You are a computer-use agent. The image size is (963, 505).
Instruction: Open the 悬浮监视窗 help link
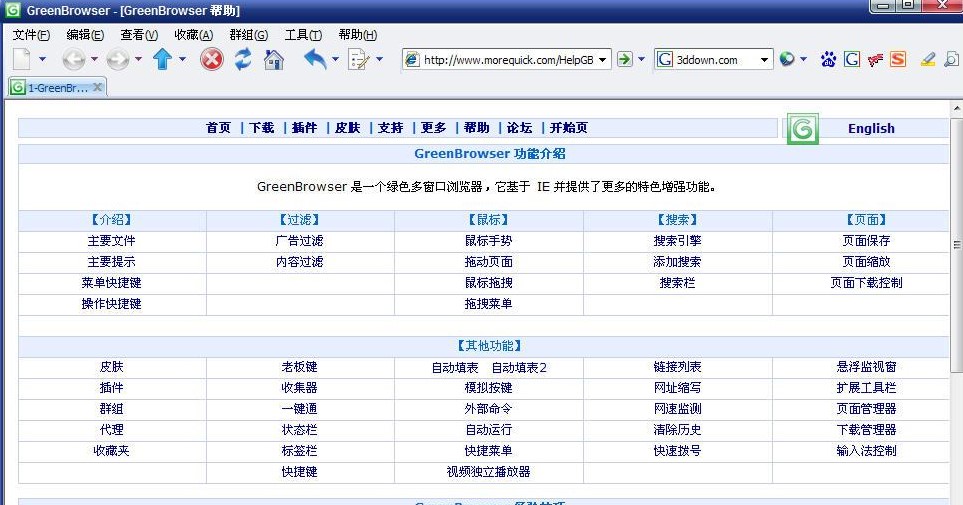point(866,367)
